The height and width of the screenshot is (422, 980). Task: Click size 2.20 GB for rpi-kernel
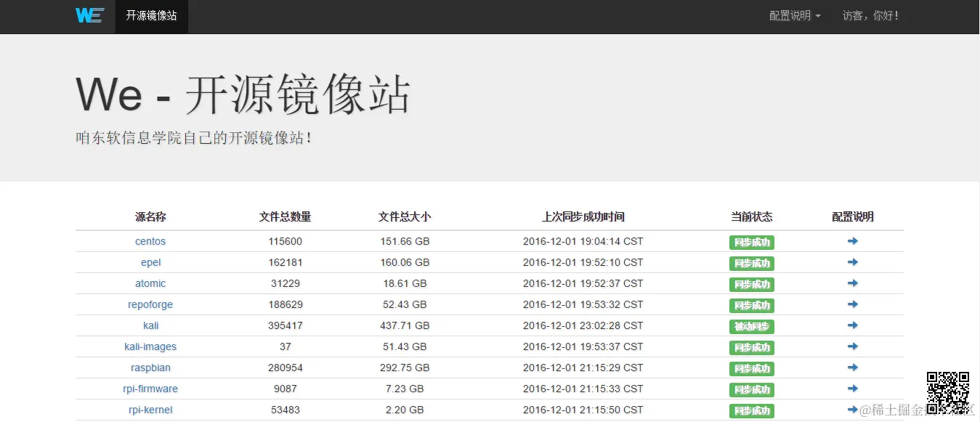(x=405, y=410)
